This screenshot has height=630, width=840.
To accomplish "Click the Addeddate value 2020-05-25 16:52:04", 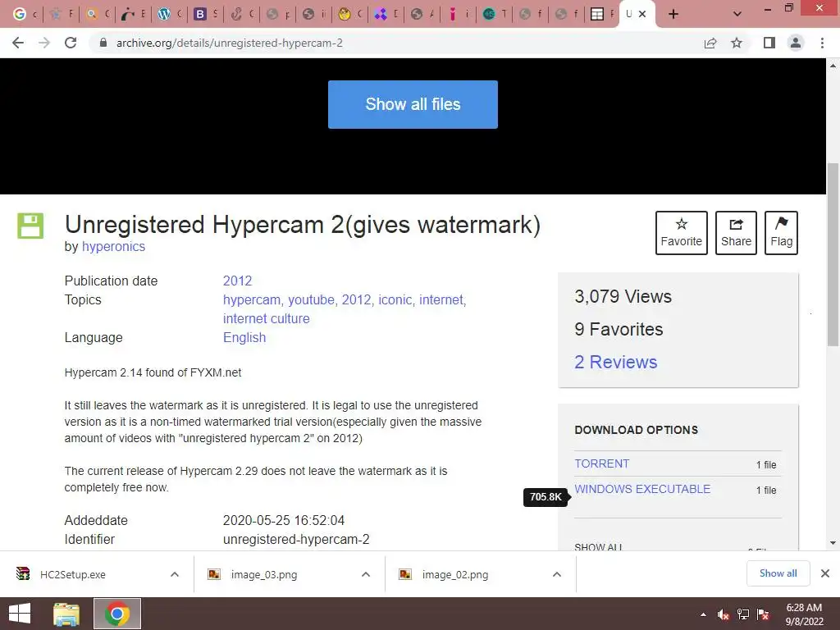I will coord(283,520).
